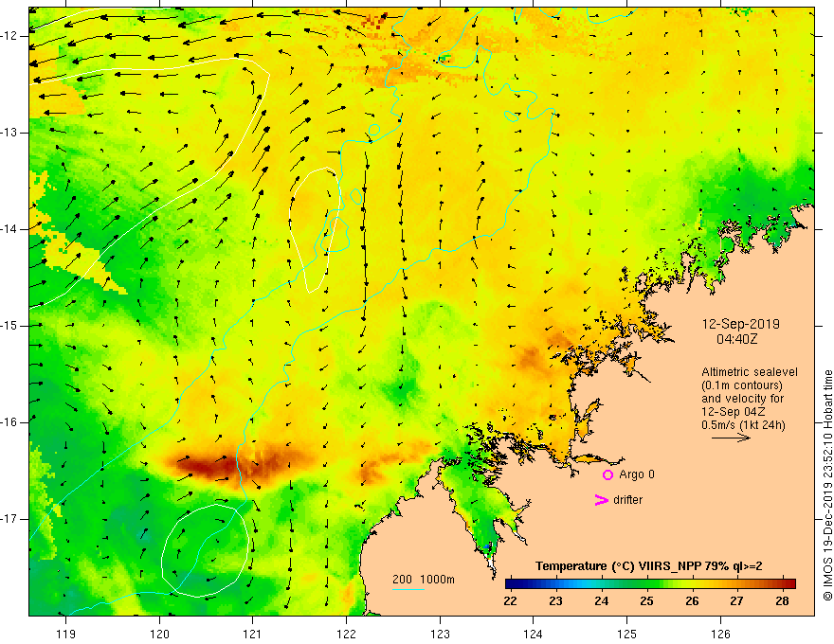Click the colorbar tick label '28'

coord(782,601)
